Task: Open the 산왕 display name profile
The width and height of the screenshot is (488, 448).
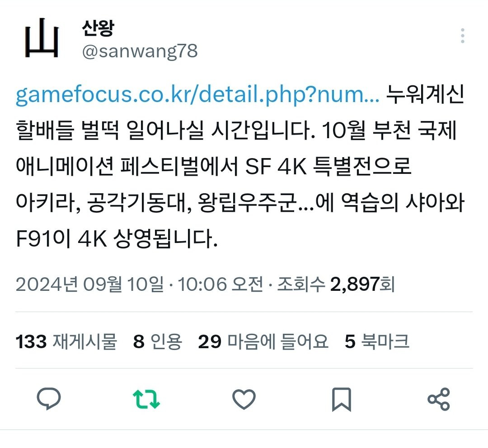Action: (x=98, y=28)
